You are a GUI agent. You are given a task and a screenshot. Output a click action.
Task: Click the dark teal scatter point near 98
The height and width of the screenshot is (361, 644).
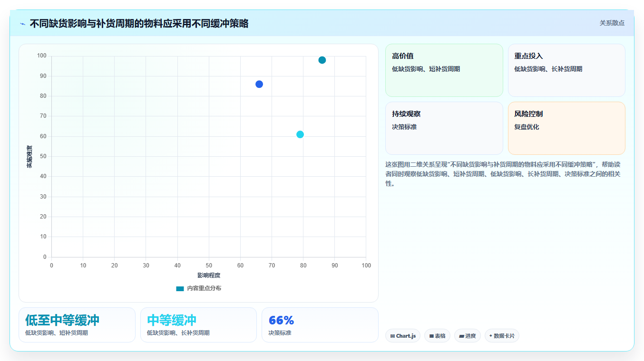(322, 60)
